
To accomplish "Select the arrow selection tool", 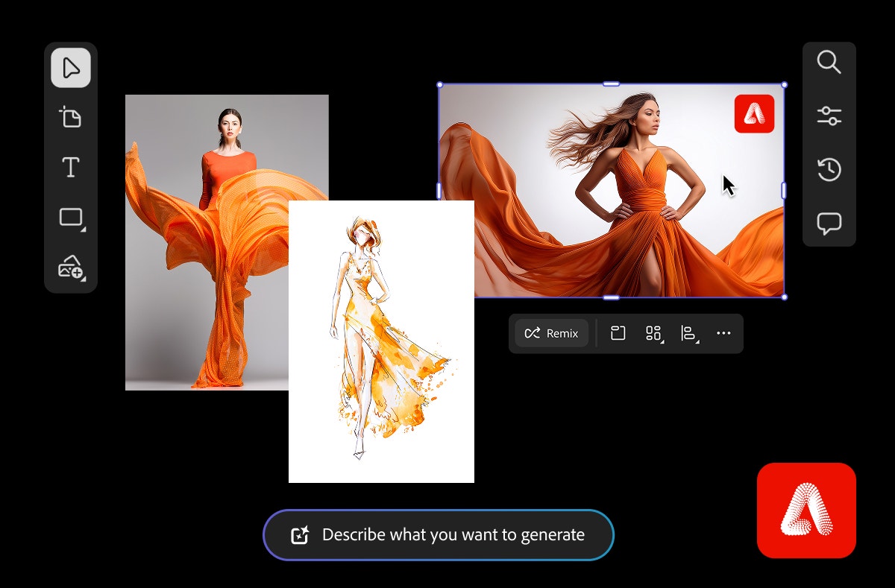I will [x=69, y=67].
